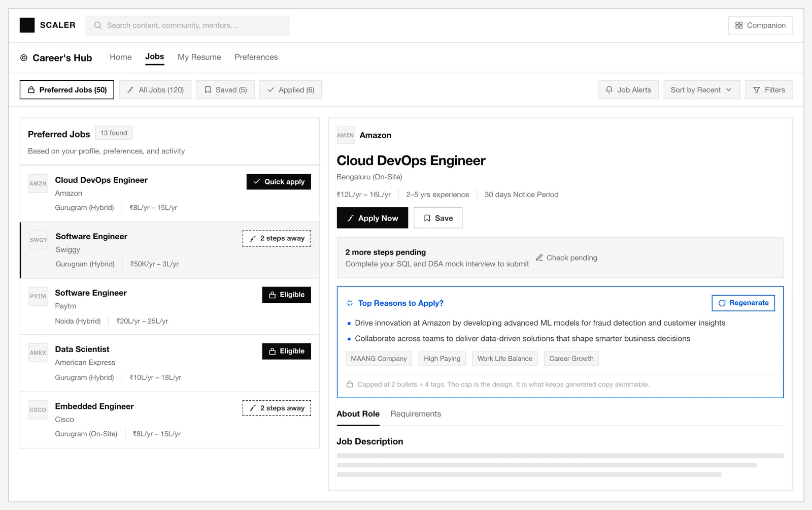Click the Apply Now button
Viewport: 812px width, 510px height.
tap(373, 218)
